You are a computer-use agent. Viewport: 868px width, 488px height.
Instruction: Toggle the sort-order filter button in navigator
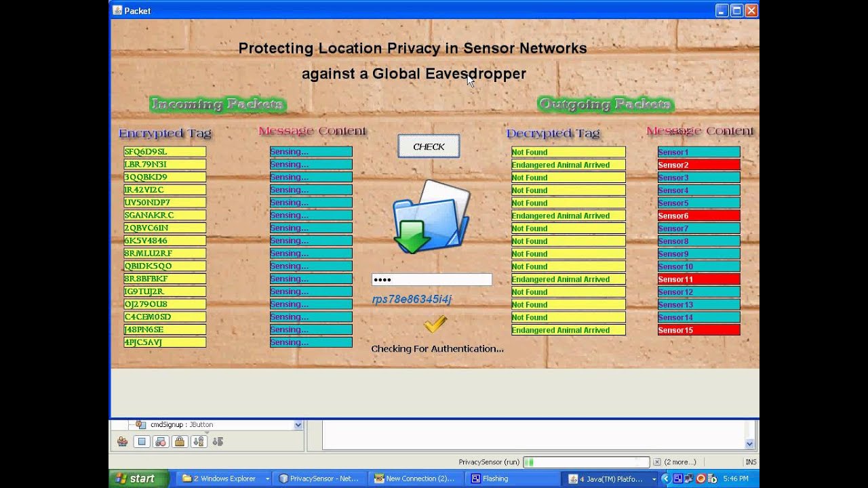click(199, 442)
